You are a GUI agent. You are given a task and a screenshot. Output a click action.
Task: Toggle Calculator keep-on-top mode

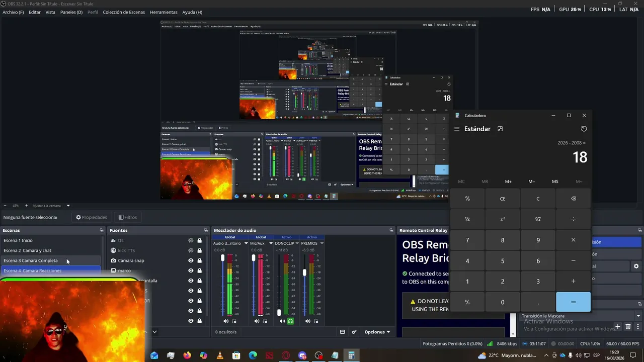coord(500,129)
